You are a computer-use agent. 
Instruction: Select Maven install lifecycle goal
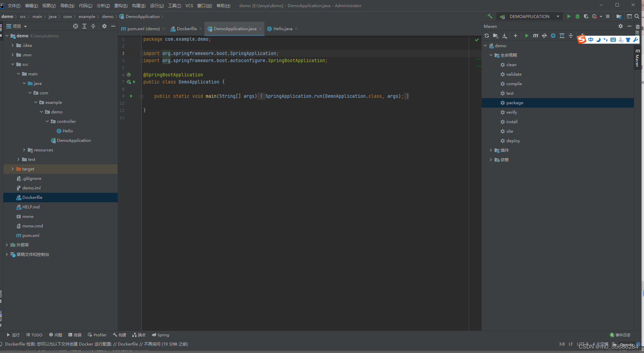512,122
